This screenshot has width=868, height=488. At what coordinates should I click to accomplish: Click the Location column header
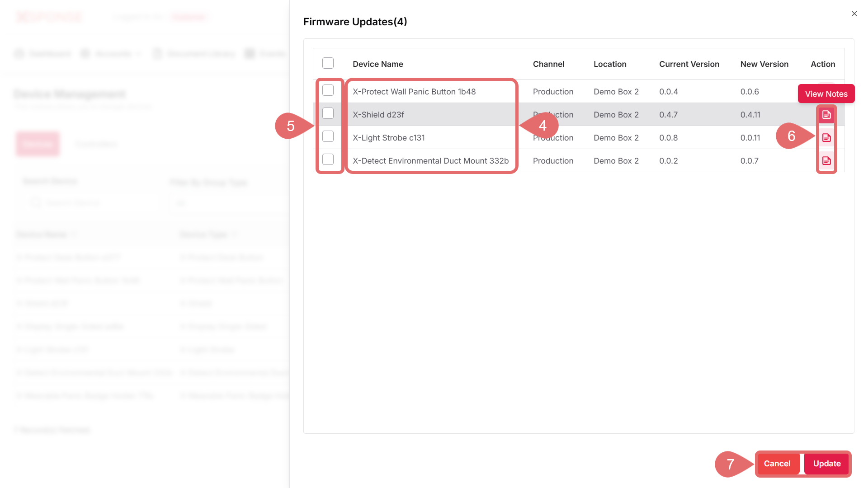tap(610, 64)
